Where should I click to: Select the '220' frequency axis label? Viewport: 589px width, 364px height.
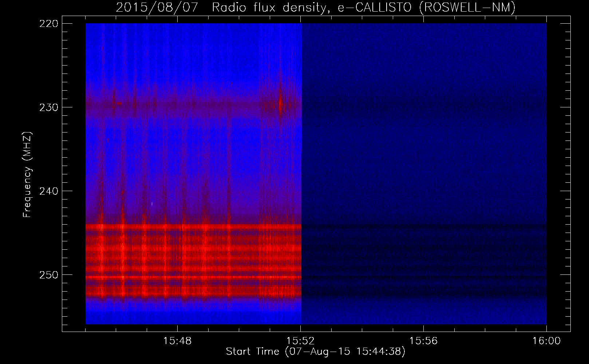tap(48, 24)
